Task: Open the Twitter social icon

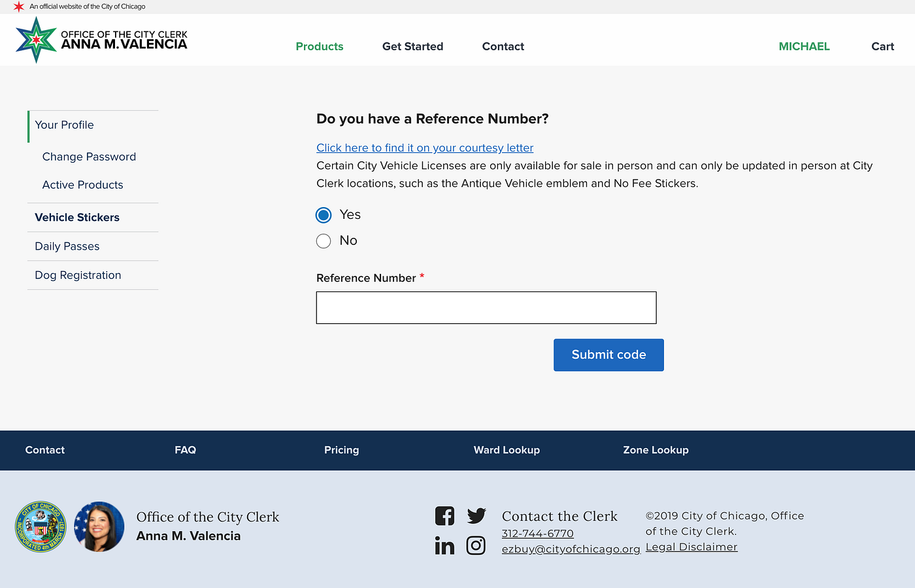Action: 476,515
